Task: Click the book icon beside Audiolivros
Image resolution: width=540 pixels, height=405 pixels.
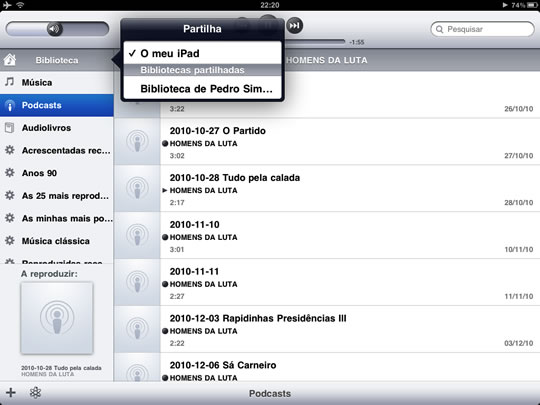Action: point(10,128)
